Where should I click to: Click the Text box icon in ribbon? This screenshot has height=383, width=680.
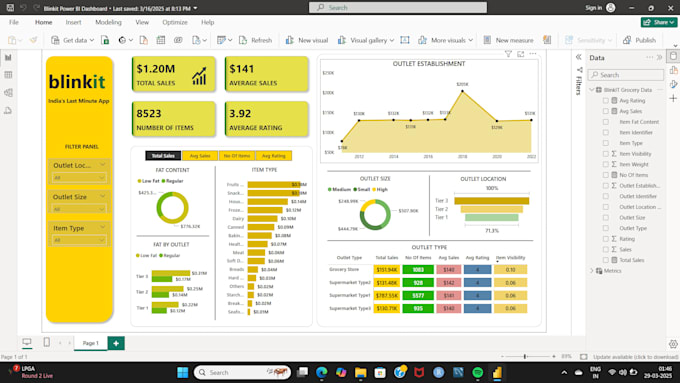[x=405, y=40]
